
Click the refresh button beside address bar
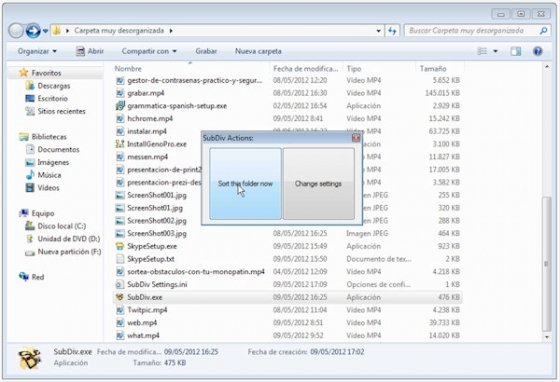[x=392, y=31]
